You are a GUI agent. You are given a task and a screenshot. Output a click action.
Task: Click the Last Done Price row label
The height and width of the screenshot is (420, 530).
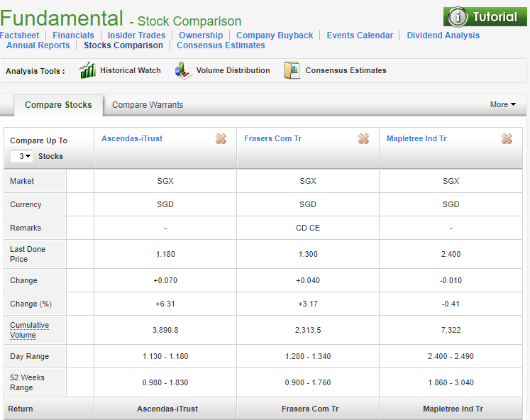[x=28, y=254]
